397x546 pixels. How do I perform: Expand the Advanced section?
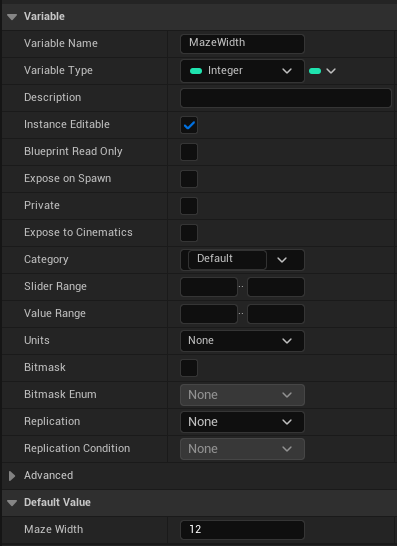pyautogui.click(x=12, y=476)
